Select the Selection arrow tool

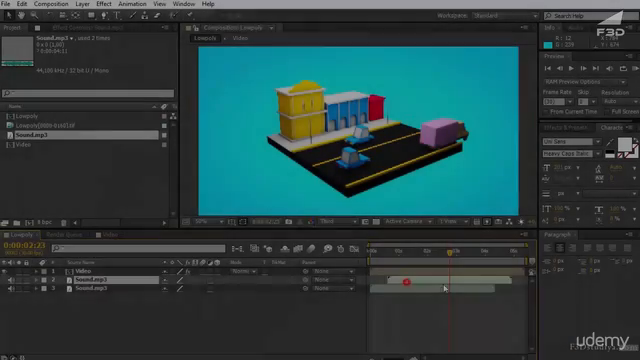pyautogui.click(x=9, y=16)
